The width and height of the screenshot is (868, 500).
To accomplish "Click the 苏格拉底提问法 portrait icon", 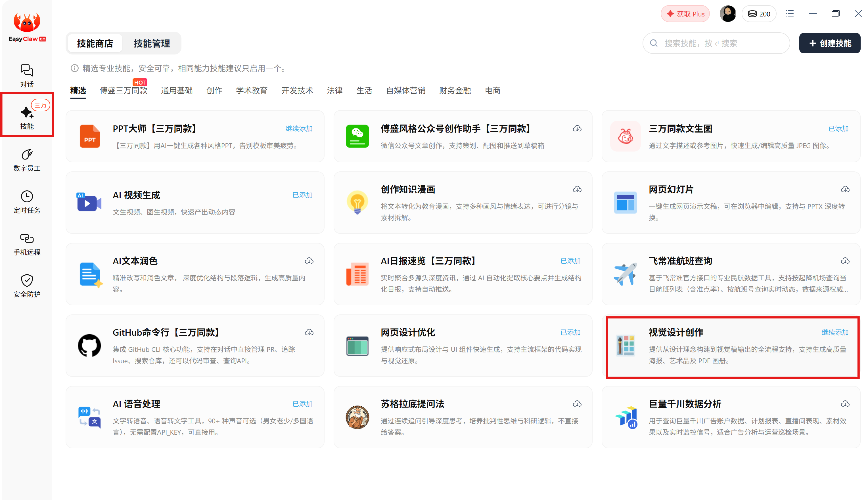I will click(x=357, y=417).
